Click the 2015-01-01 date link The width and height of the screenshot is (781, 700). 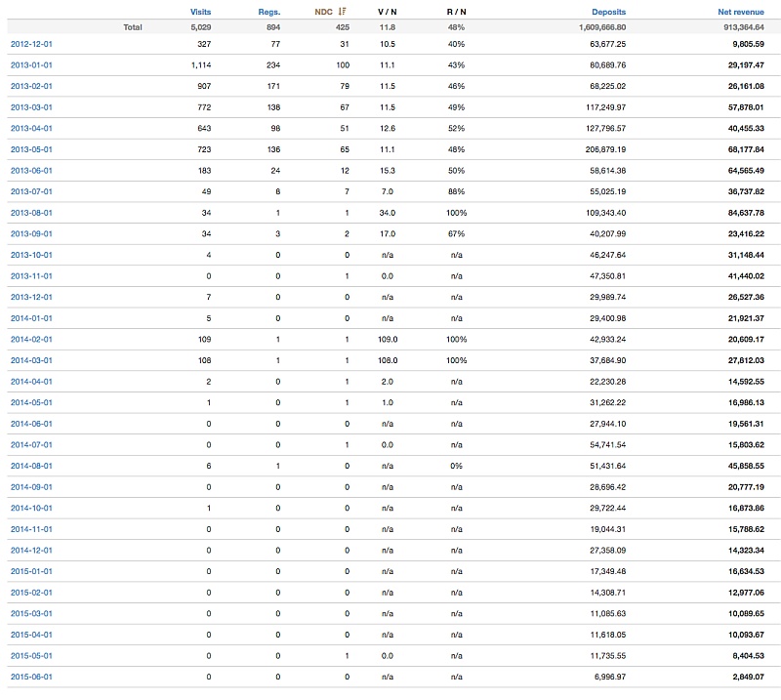tap(31, 571)
